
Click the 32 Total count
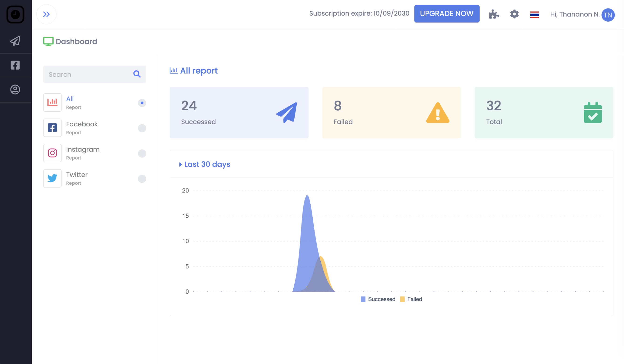pyautogui.click(x=494, y=106)
